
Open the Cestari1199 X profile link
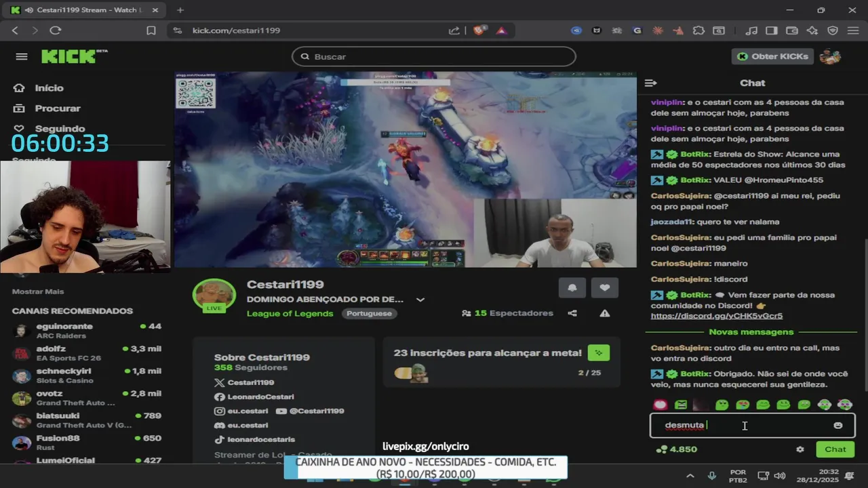[244, 383]
